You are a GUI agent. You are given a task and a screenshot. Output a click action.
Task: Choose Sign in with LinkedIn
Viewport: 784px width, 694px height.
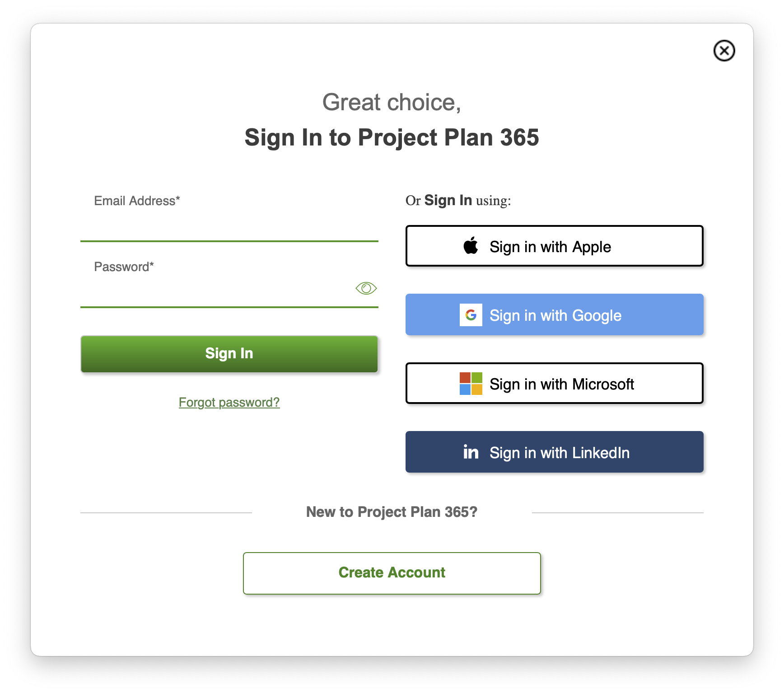click(x=554, y=452)
